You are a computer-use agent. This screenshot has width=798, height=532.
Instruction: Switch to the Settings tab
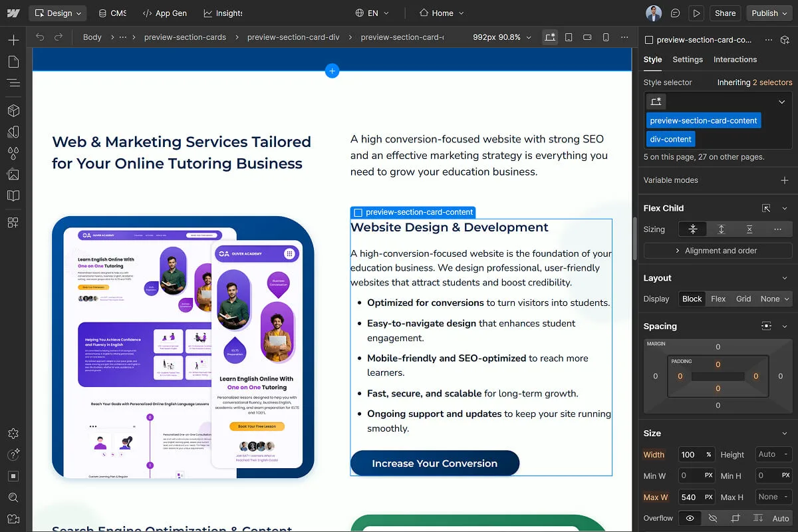[x=688, y=59]
